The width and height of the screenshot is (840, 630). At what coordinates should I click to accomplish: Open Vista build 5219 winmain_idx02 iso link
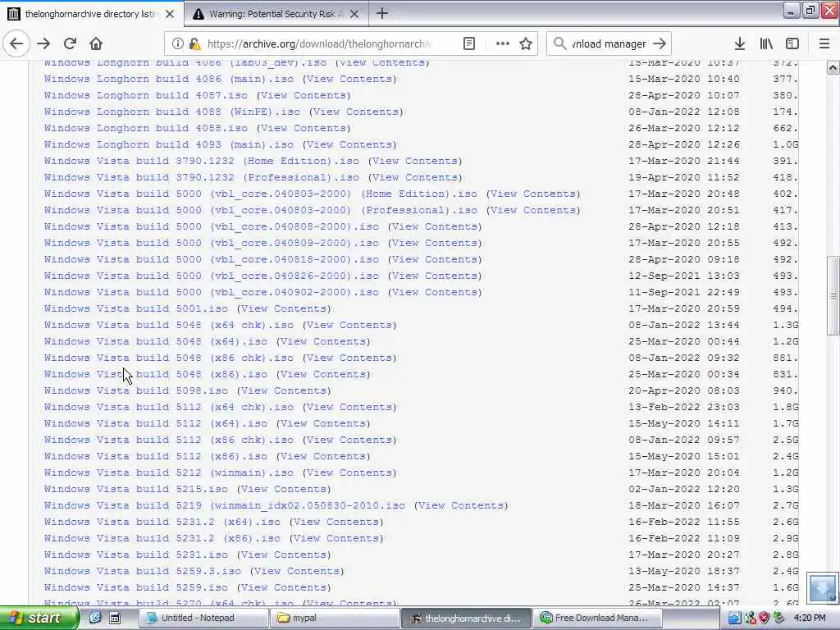(x=225, y=505)
